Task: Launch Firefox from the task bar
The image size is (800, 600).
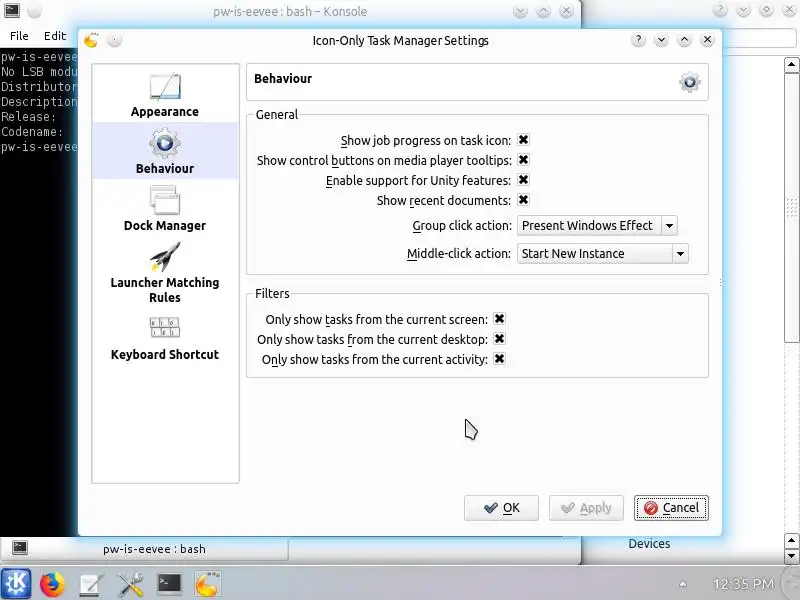Action: coord(53,584)
